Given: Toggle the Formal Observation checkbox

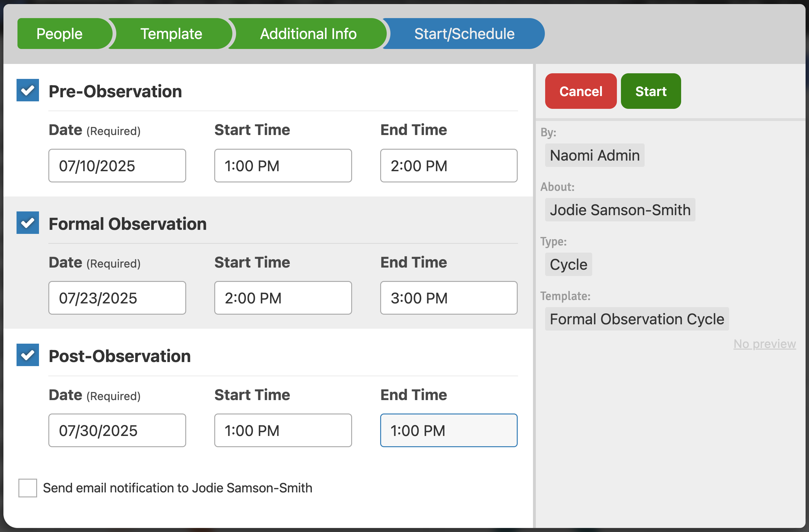Looking at the screenshot, I should pyautogui.click(x=27, y=223).
